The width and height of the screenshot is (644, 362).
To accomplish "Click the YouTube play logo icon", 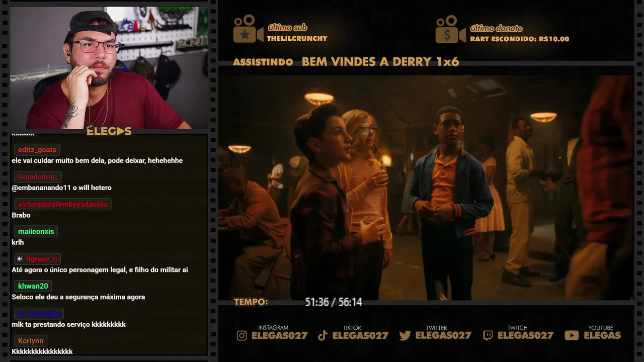I will click(x=572, y=335).
